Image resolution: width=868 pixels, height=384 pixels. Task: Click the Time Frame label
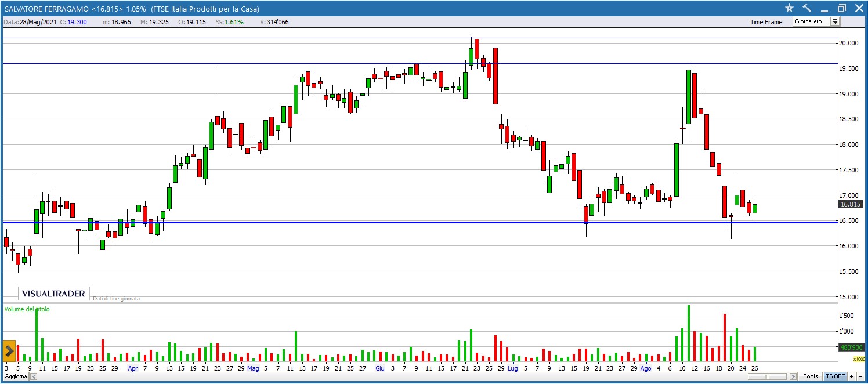(766, 22)
